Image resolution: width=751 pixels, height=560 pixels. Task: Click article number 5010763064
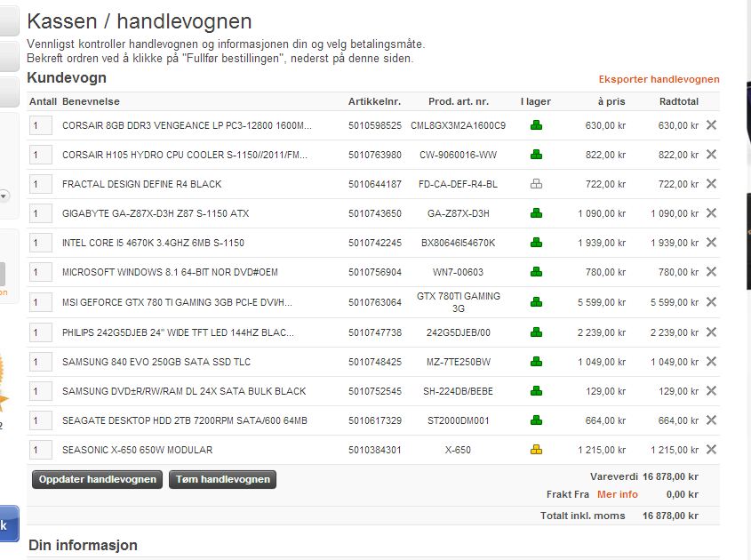pyautogui.click(x=375, y=302)
